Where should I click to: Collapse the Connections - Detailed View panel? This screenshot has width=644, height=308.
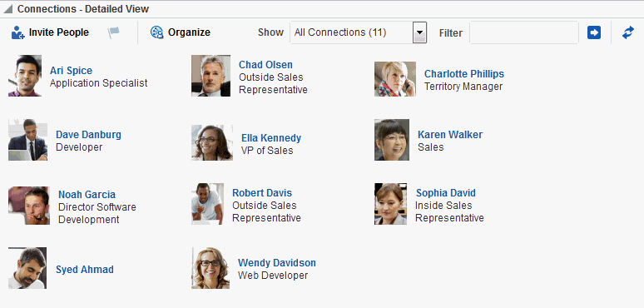coord(7,8)
